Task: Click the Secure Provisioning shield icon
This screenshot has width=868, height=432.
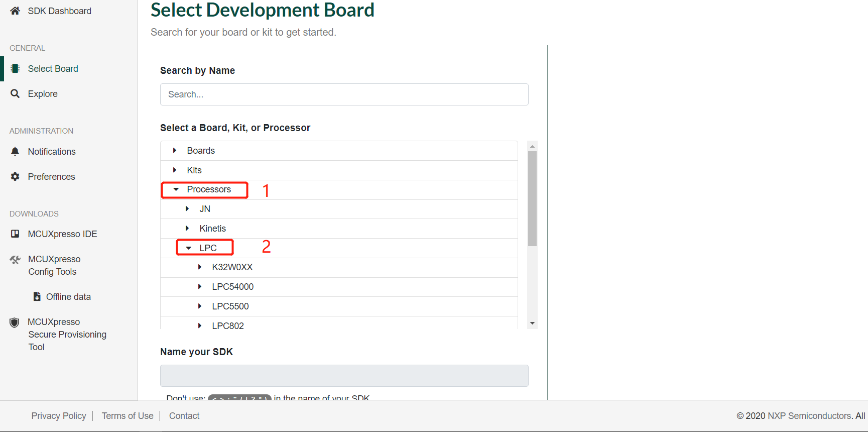Action: click(x=15, y=322)
